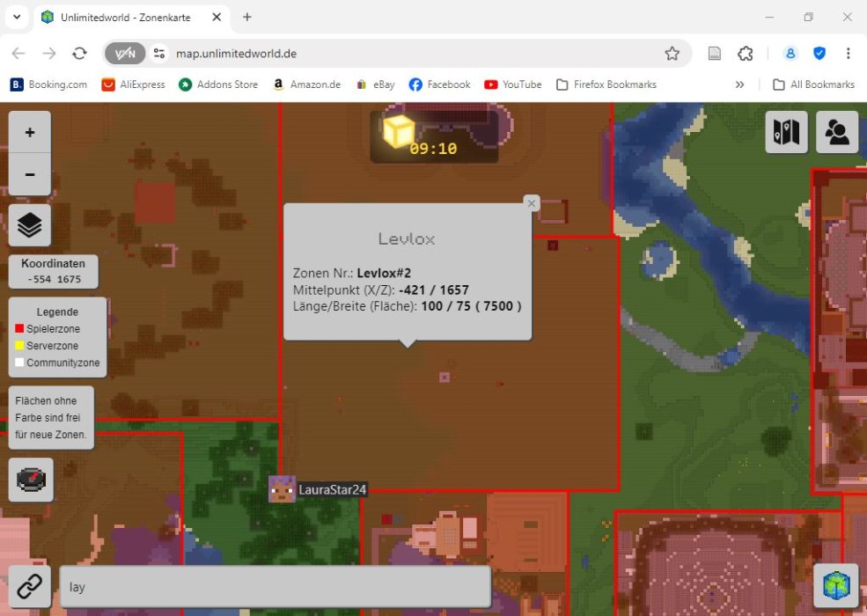This screenshot has width=867, height=616.
Task: Open the players list panel
Action: click(x=837, y=132)
